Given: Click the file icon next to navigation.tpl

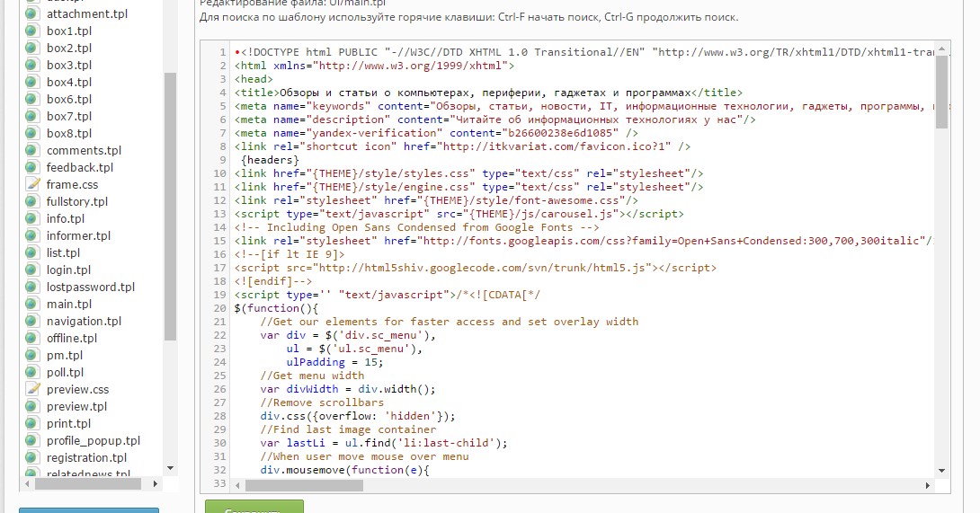Looking at the screenshot, I should [31, 321].
